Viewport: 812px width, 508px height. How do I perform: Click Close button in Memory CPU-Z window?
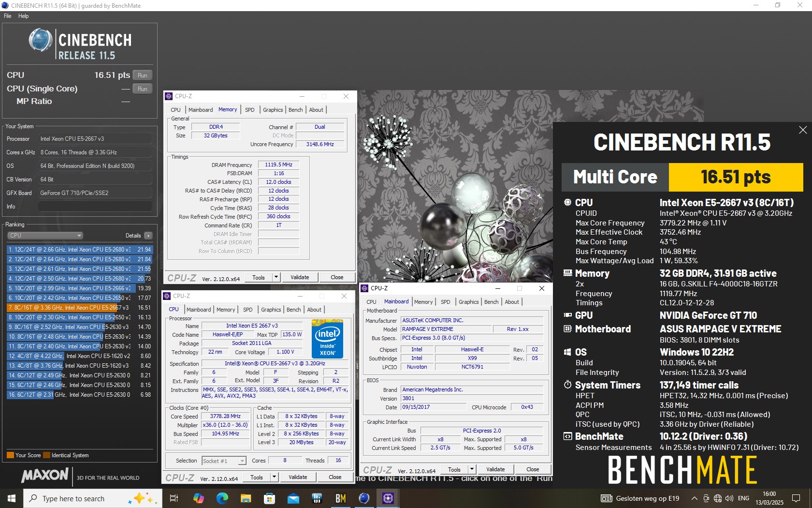click(x=337, y=277)
